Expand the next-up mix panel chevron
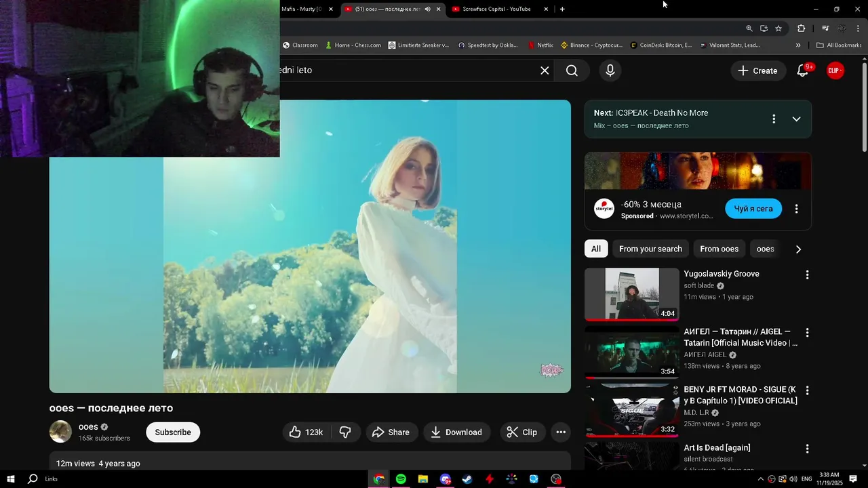This screenshot has height=488, width=868. (x=797, y=119)
